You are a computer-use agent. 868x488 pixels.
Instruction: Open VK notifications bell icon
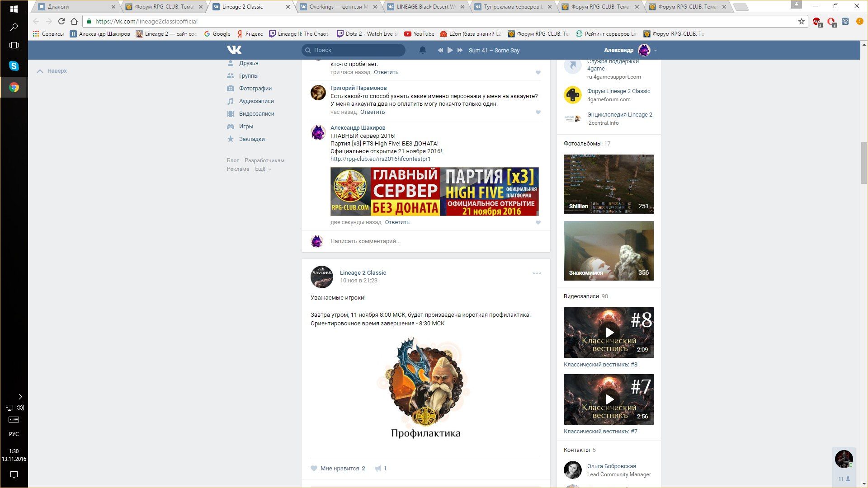point(422,50)
